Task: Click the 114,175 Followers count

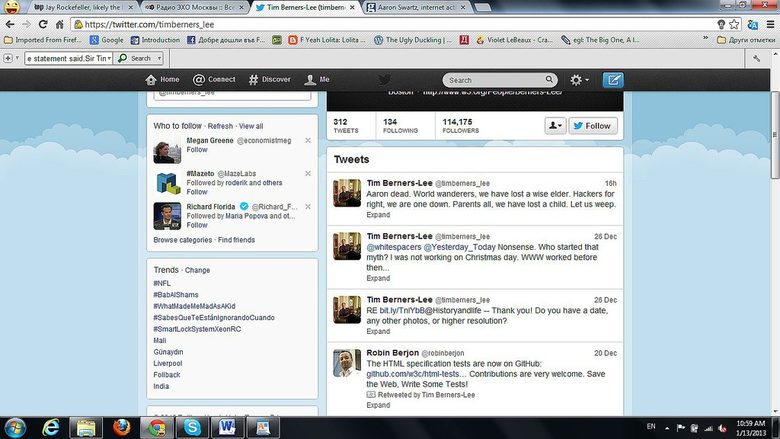Action: 460,126
